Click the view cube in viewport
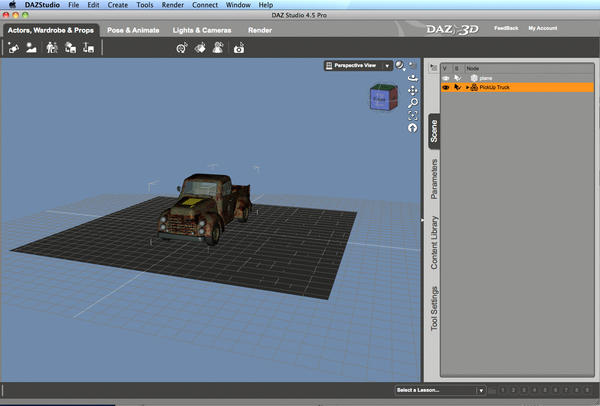 (382, 99)
